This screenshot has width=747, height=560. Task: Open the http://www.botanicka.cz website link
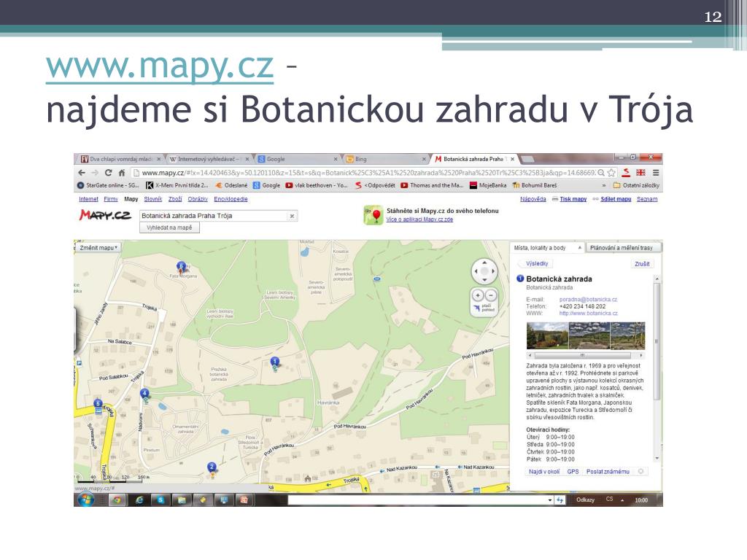(x=589, y=314)
